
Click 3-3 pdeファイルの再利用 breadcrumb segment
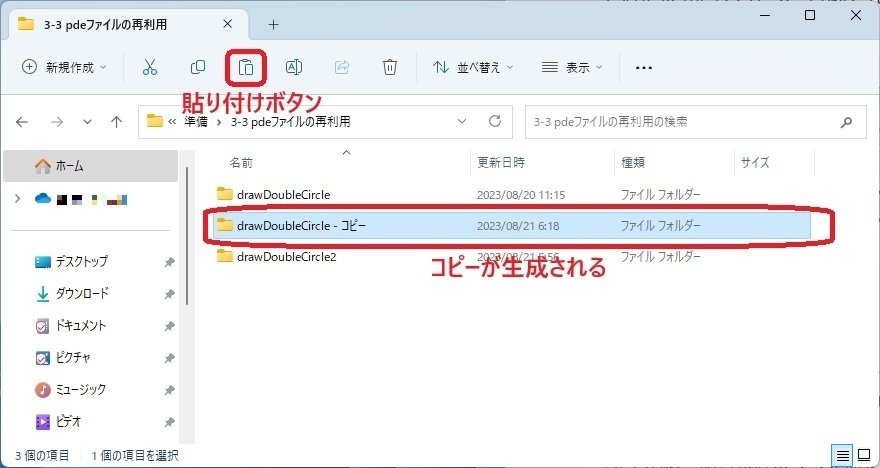pyautogui.click(x=290, y=122)
